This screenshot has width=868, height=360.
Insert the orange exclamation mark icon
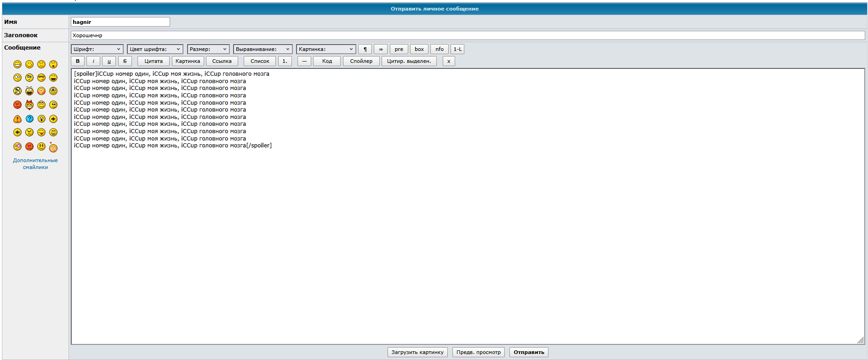coord(17,119)
